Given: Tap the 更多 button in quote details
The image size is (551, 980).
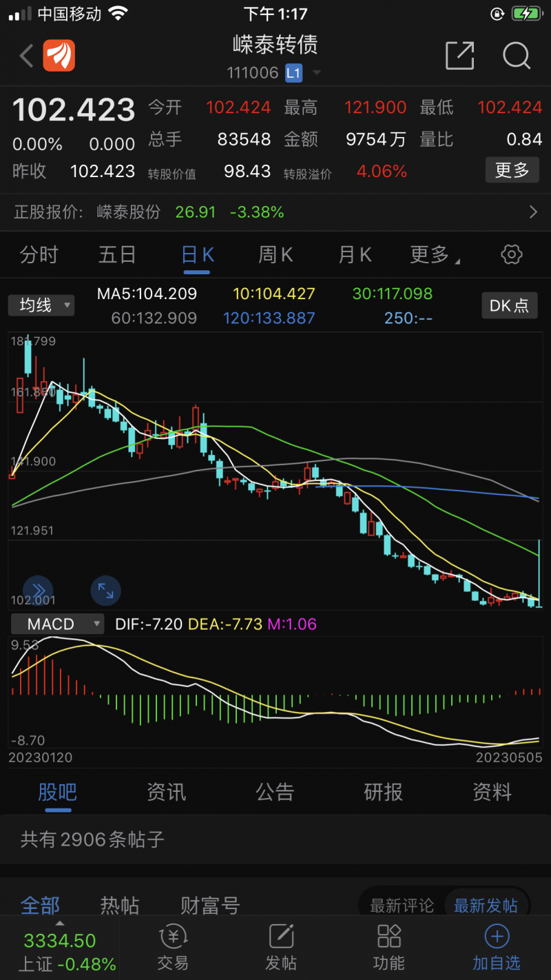Looking at the screenshot, I should click(512, 170).
